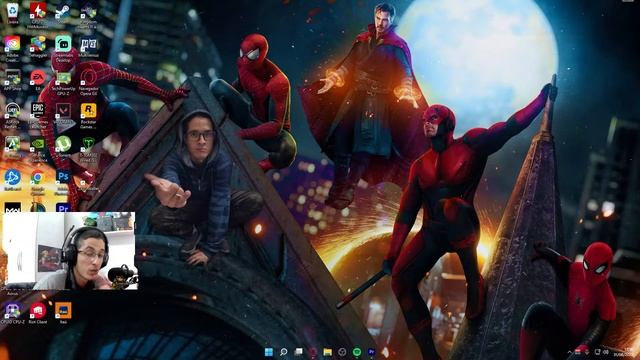Open the CPUID CPU-Z desktop shortcut
This screenshot has width=640, height=360.
coord(13,313)
